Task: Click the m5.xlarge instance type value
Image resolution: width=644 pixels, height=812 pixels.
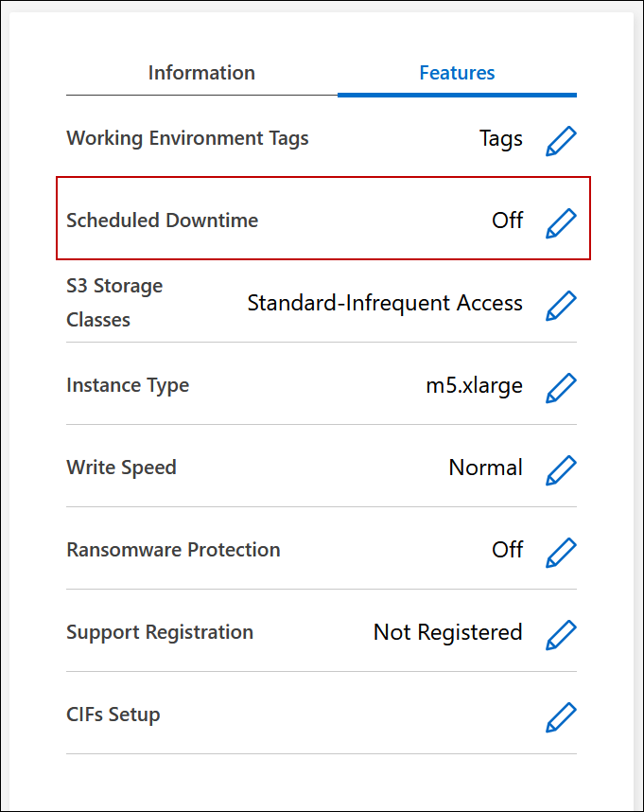Action: pos(474,385)
